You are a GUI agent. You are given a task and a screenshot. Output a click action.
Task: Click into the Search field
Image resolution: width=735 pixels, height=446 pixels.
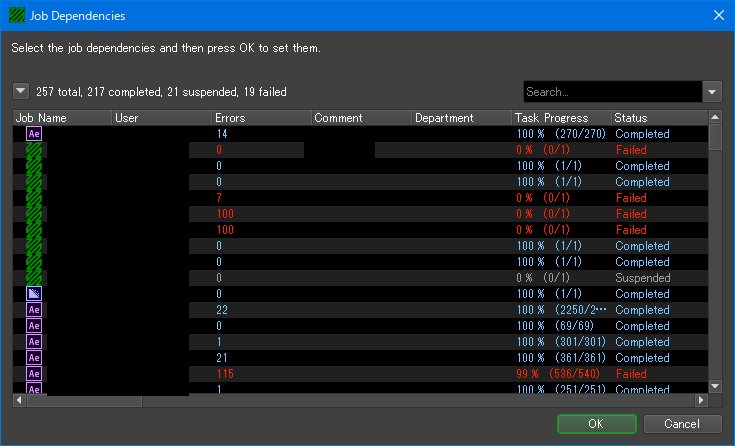[613, 91]
